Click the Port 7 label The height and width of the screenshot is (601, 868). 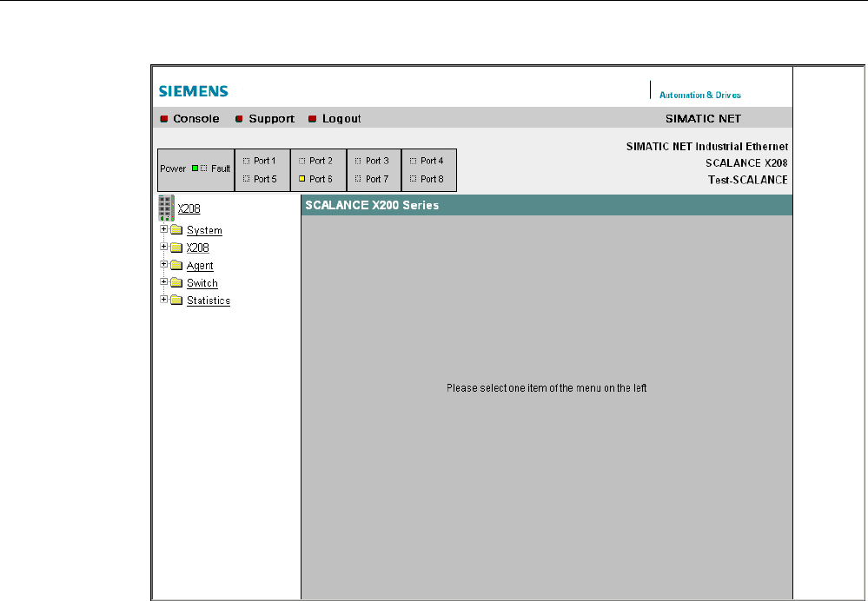point(377,179)
